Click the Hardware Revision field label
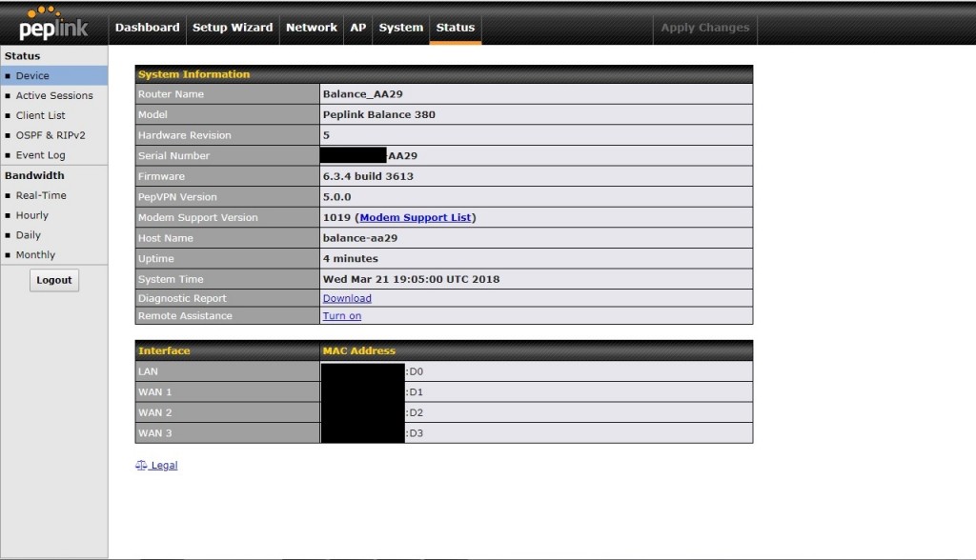976x560 pixels. (x=185, y=135)
